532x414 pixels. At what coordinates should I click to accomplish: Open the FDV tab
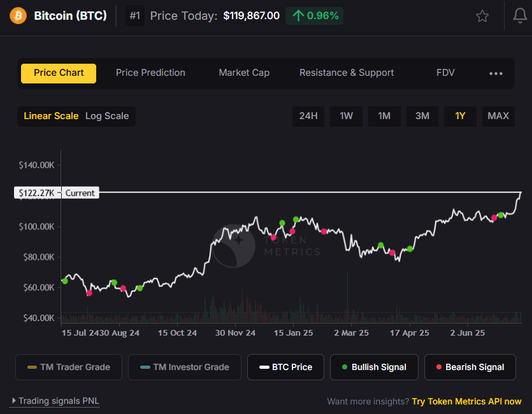click(x=445, y=73)
